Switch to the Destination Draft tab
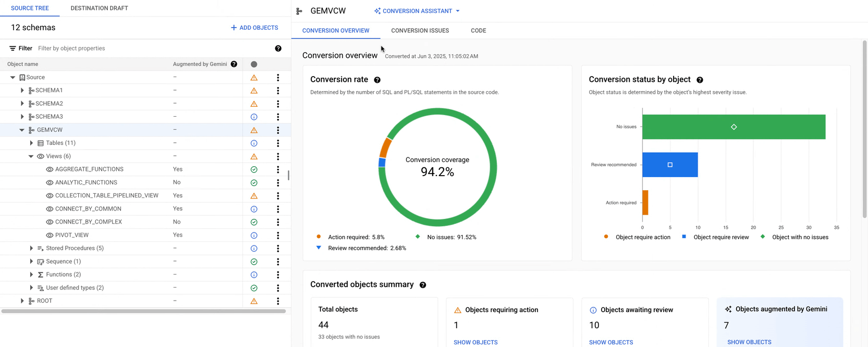The width and height of the screenshot is (868, 347). point(99,8)
